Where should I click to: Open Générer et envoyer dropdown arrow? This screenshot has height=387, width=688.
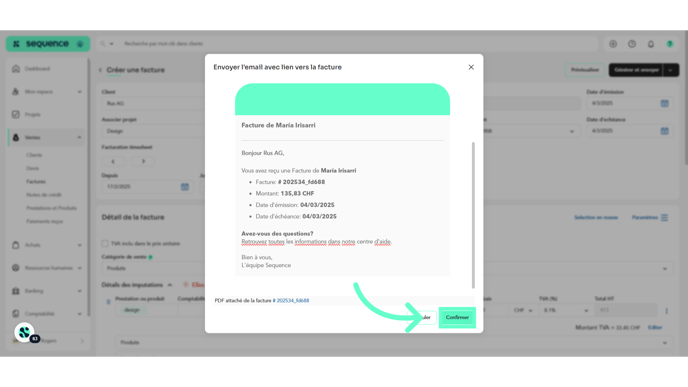[x=671, y=70]
